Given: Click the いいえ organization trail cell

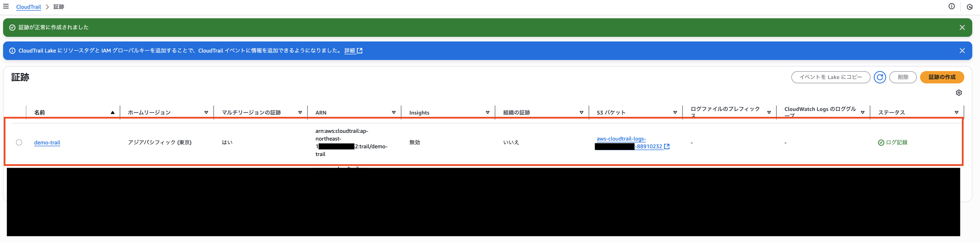Looking at the screenshot, I should point(511,142).
